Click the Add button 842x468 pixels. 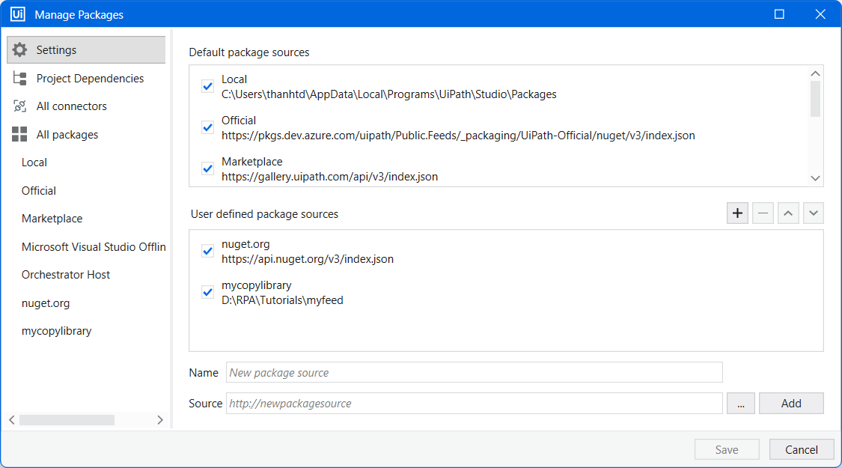pos(791,403)
